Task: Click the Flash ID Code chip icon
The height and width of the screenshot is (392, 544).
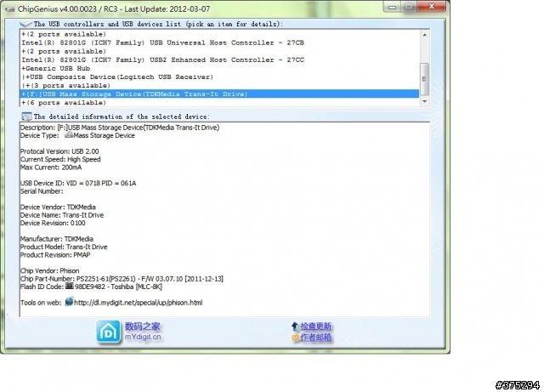Action: (x=70, y=286)
